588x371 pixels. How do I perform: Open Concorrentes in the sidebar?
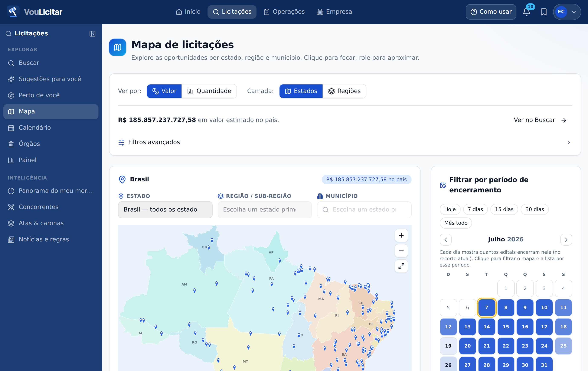tap(51, 207)
